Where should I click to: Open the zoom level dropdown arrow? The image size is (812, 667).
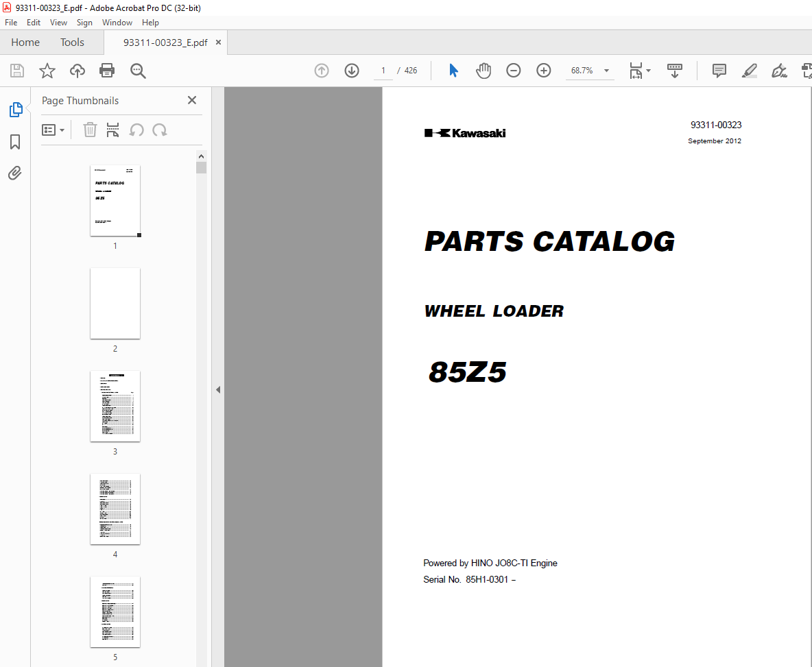click(606, 71)
